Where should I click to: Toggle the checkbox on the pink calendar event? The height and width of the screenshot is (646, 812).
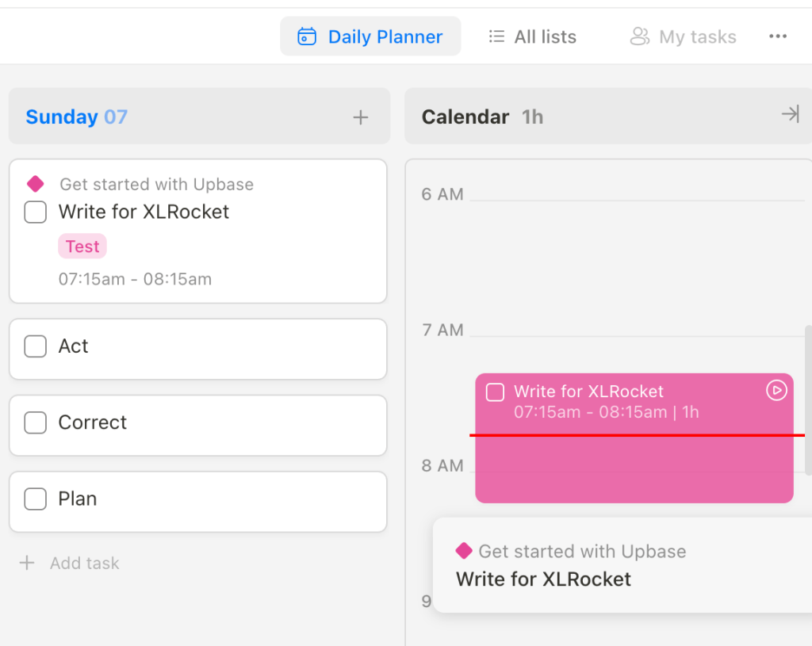[495, 392]
